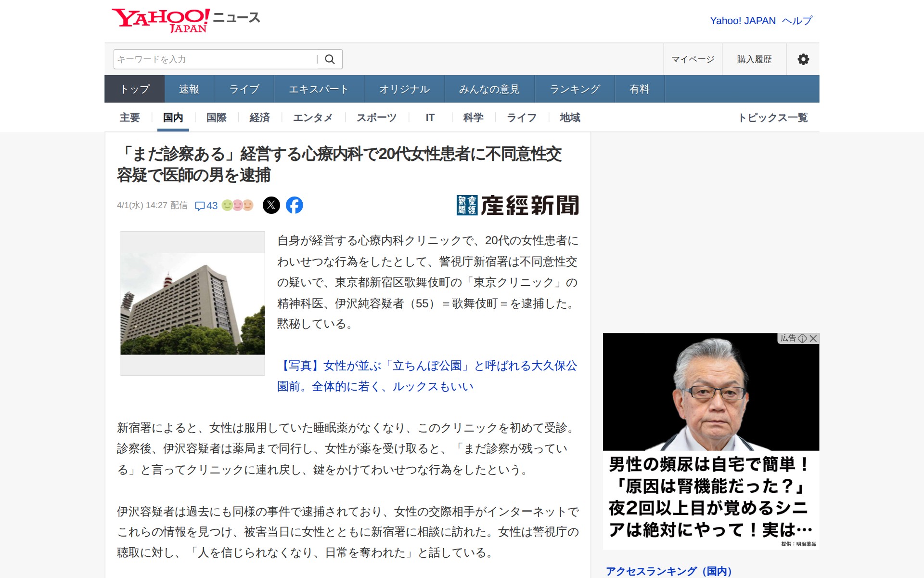This screenshot has width=924, height=578.
Task: Switch to the 速報 tab
Action: click(189, 89)
